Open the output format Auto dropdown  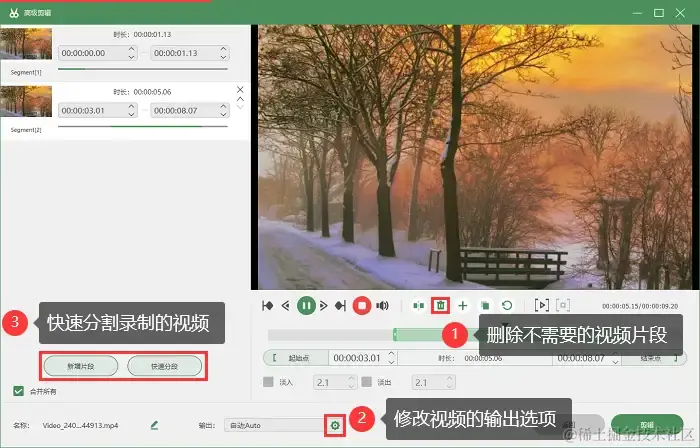[275, 426]
